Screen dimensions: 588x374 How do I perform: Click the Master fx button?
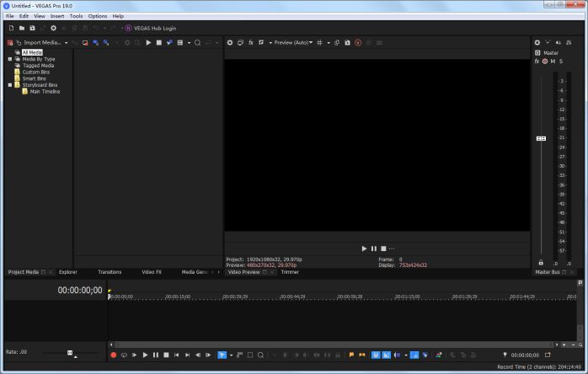tap(537, 61)
